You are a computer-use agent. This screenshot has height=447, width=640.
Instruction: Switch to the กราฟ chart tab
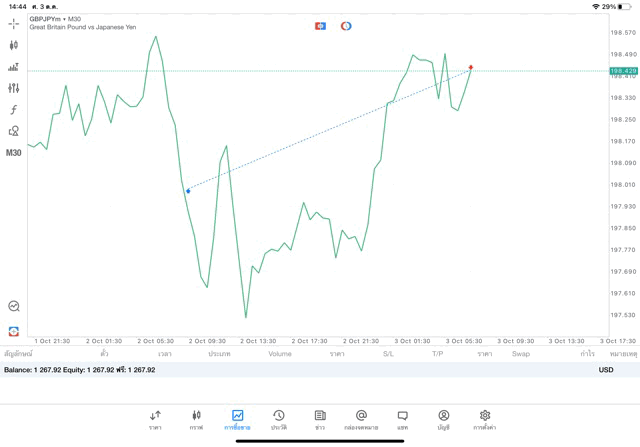click(196, 419)
